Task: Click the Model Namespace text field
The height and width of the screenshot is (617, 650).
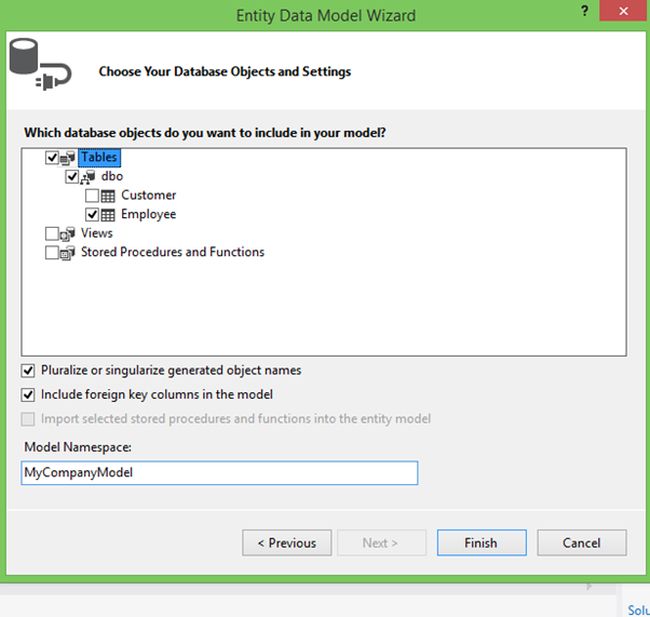Action: pos(219,473)
